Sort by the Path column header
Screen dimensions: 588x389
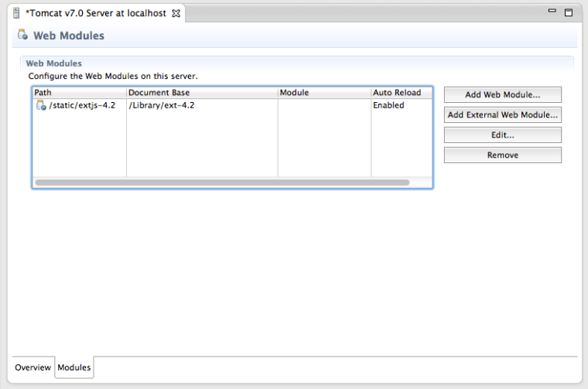79,93
